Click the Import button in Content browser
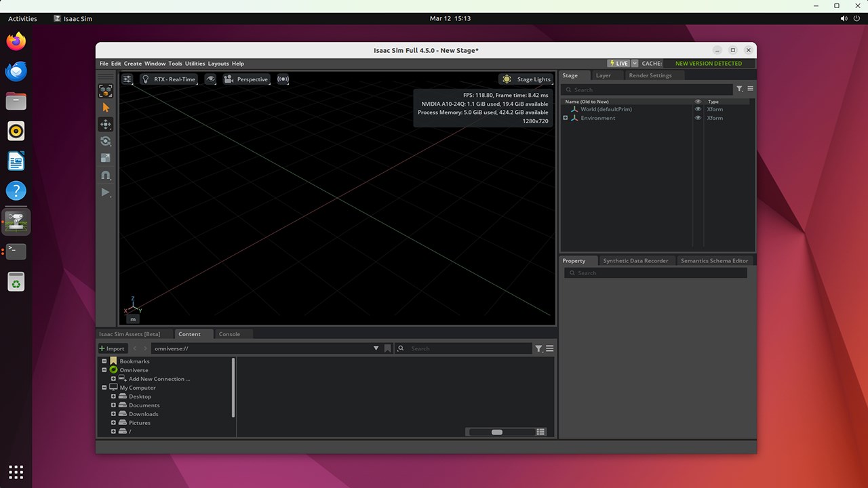This screenshot has height=488, width=868. pos(113,348)
